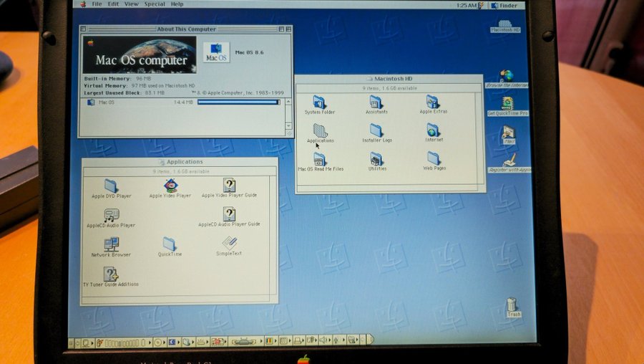Launch the AppleCD Audio Player
The height and width of the screenshot is (364, 644).
(x=111, y=216)
